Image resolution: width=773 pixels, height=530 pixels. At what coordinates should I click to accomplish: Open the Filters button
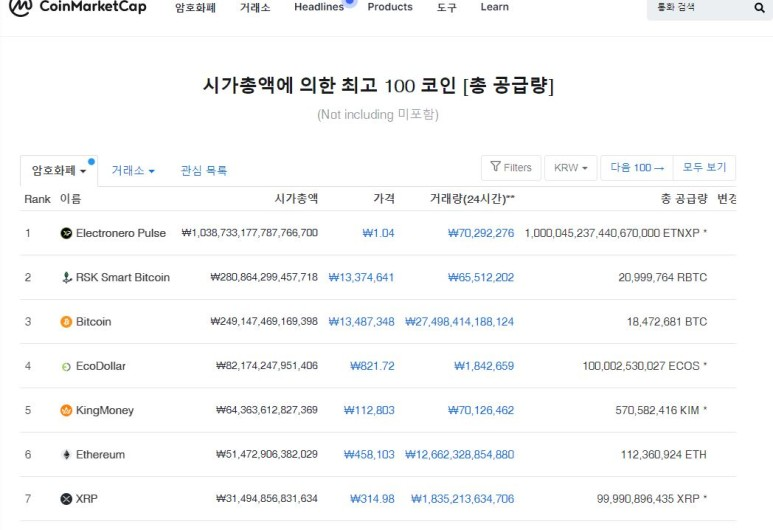point(511,168)
